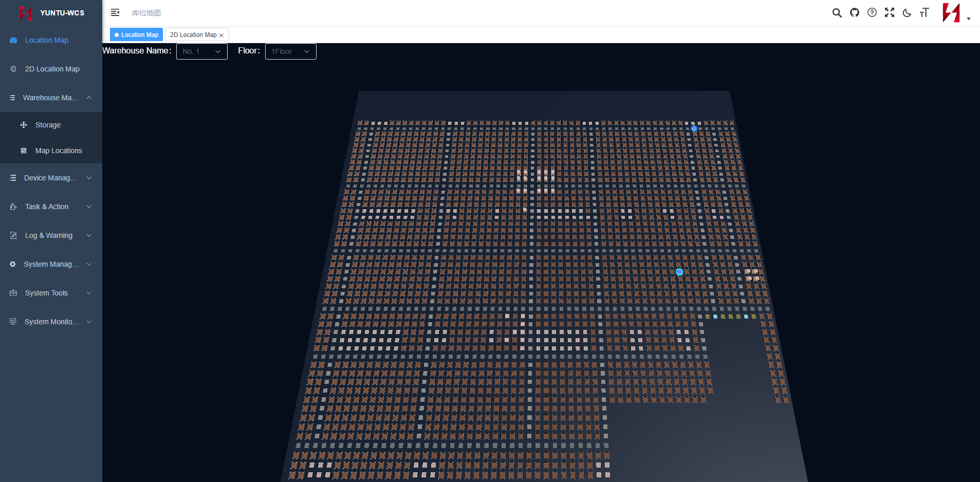Click the blue shuttle marker near top right
980x482 pixels.
click(x=694, y=129)
